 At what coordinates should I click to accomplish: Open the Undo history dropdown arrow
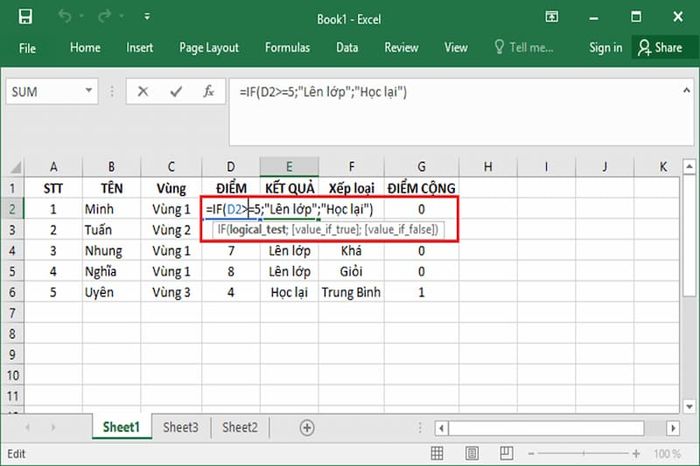82,17
